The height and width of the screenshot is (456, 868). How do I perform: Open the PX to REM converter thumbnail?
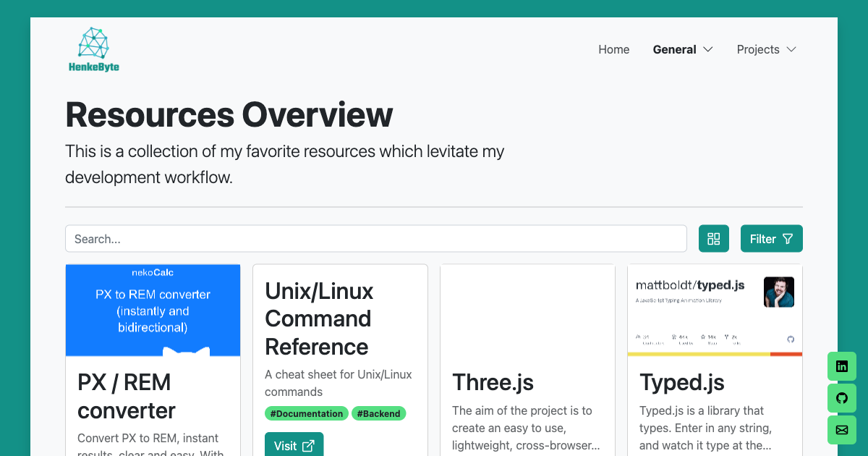point(153,310)
